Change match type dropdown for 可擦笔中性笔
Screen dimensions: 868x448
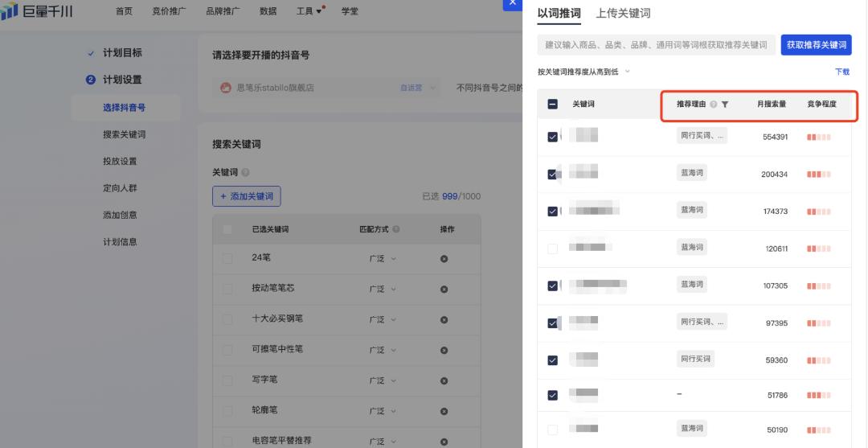tap(383, 350)
